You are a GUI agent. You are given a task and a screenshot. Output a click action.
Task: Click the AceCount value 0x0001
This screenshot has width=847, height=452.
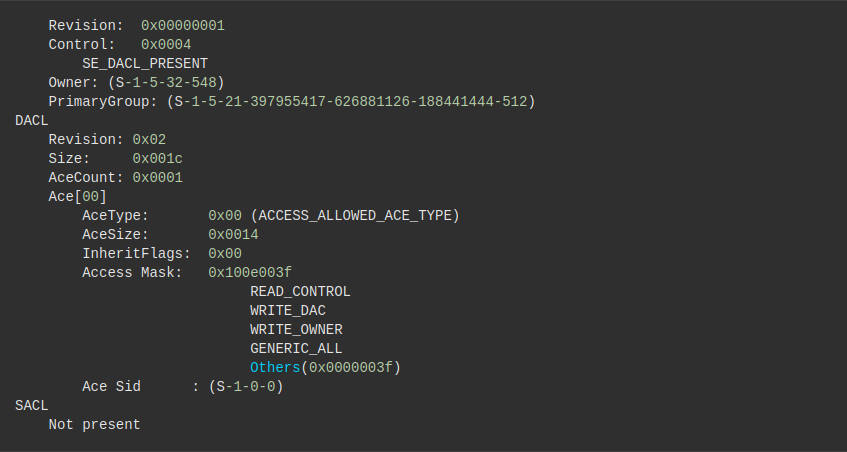[x=157, y=177]
